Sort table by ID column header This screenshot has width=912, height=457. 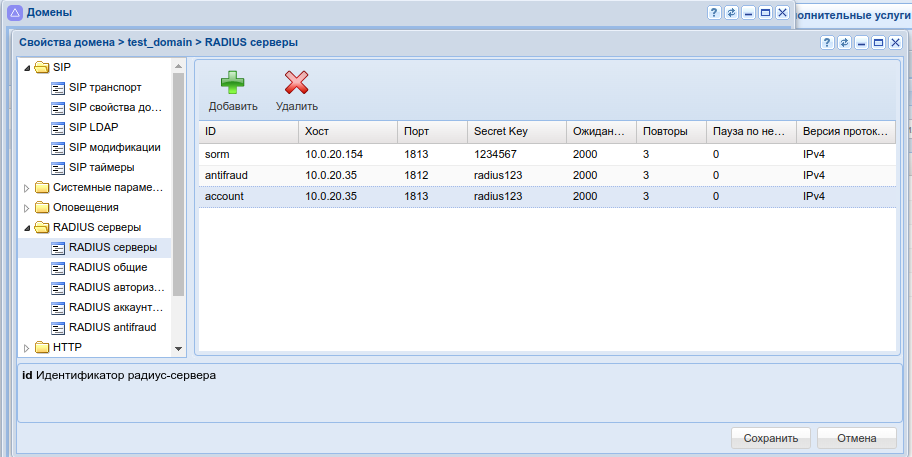coord(248,131)
